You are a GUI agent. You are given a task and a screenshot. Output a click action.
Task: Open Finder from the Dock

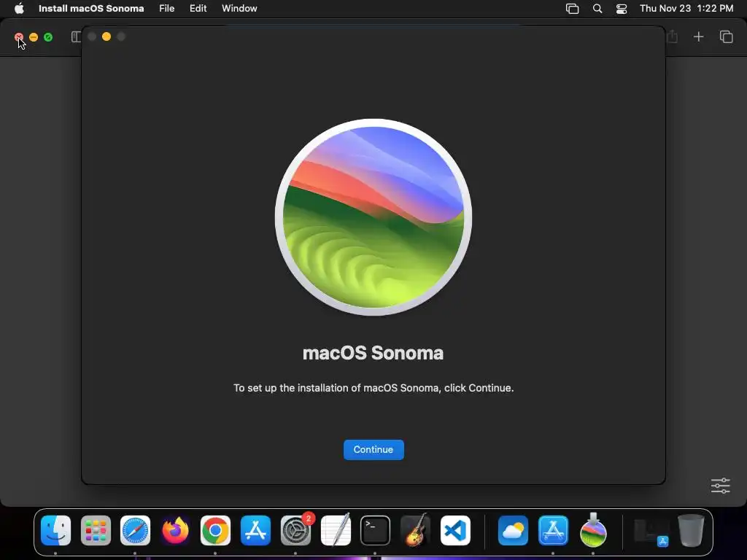click(x=55, y=531)
